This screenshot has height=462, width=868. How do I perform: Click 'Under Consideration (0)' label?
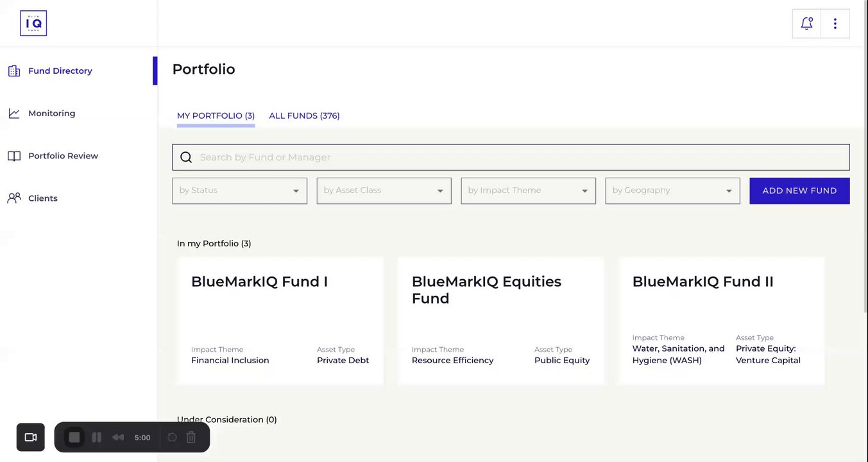click(x=227, y=420)
